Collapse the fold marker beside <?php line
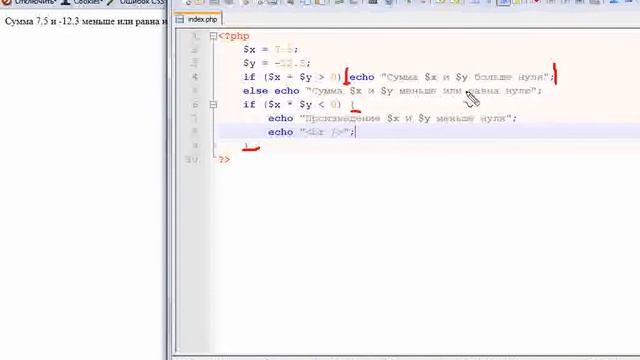640x360 pixels. tap(213, 36)
